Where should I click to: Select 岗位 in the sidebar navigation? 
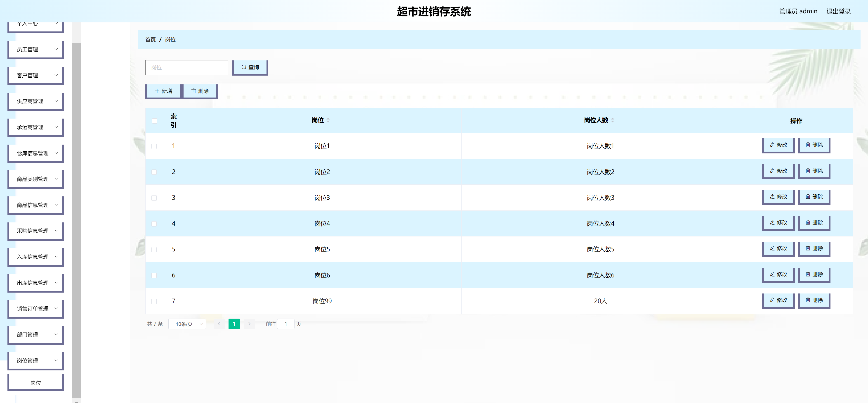click(35, 382)
